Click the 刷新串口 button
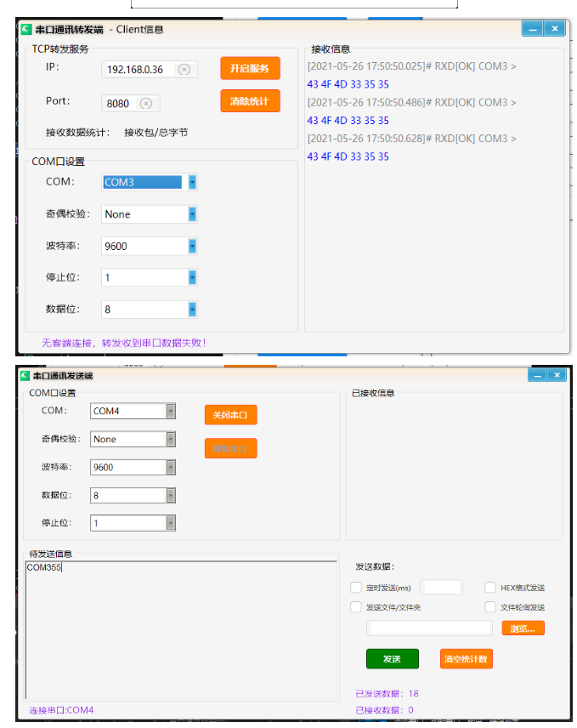 (x=230, y=448)
